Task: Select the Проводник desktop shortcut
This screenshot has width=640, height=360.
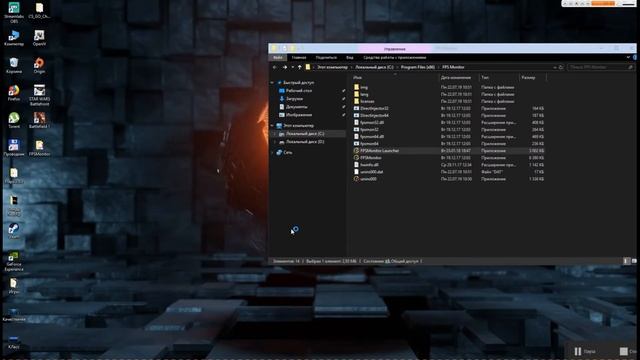Action: click(14, 148)
